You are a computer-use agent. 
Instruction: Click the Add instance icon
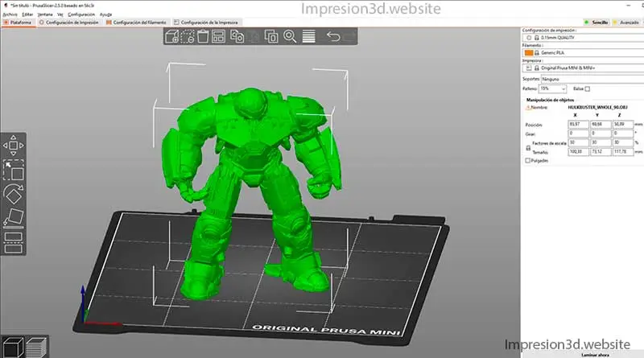271,36
